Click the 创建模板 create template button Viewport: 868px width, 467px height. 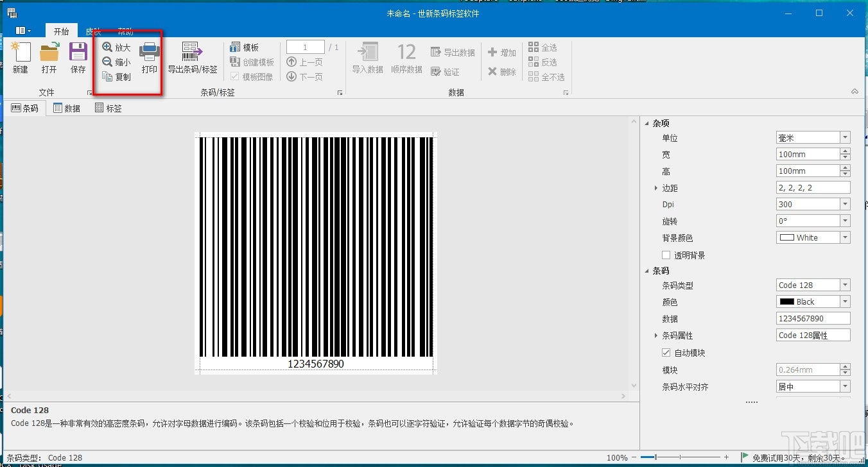(252, 62)
